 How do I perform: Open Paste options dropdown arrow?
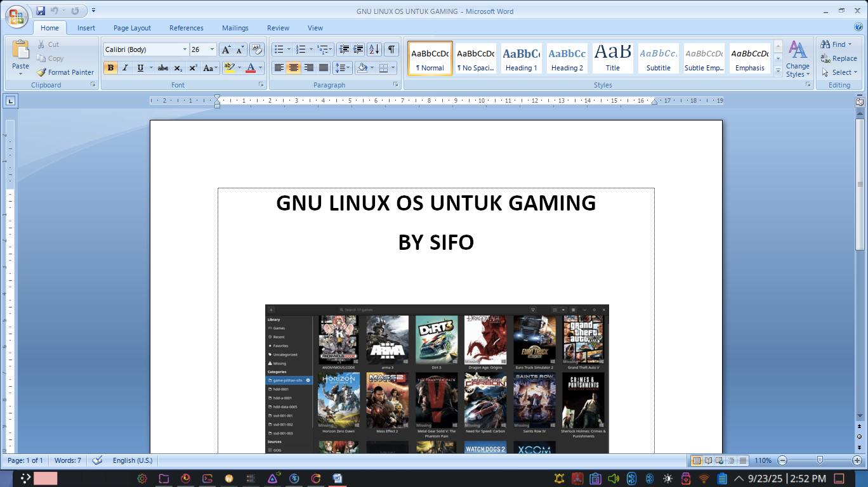coord(20,74)
